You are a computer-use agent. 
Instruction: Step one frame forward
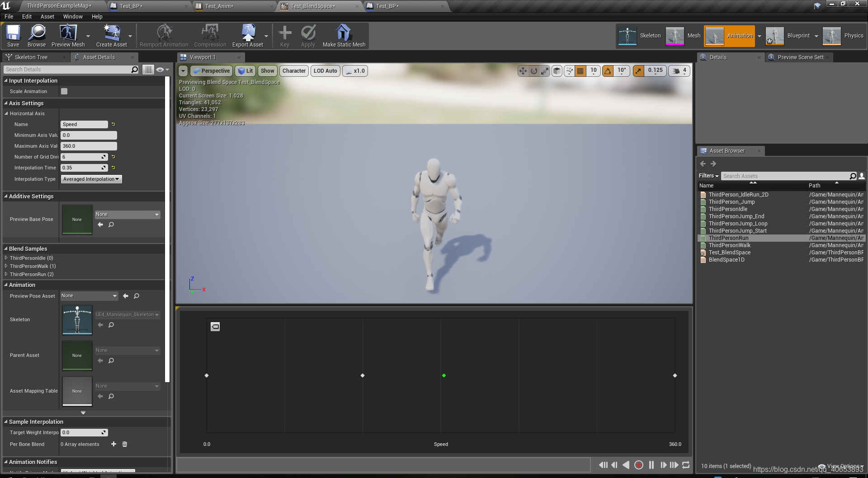click(663, 465)
